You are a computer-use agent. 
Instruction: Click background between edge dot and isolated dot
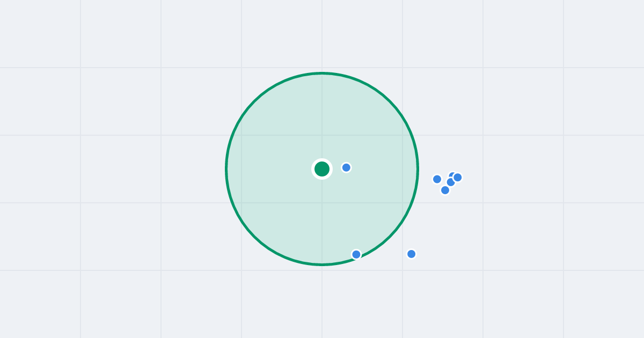click(384, 256)
